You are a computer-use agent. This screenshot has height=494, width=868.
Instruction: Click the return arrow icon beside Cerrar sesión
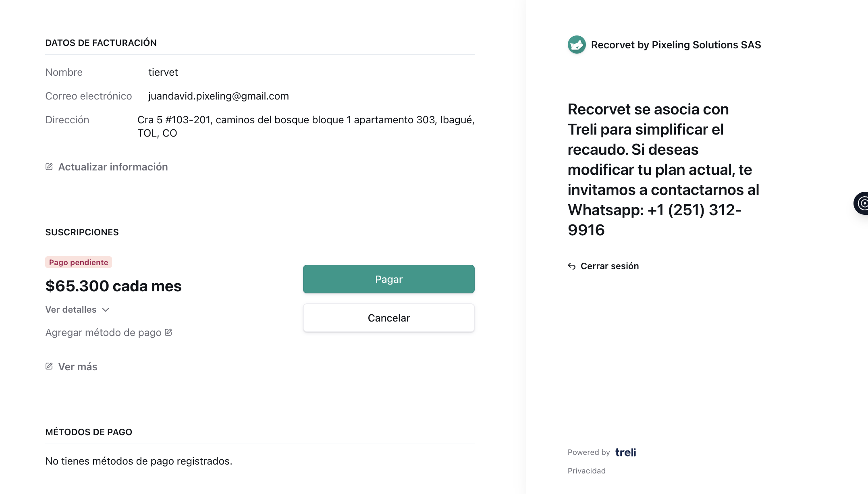(x=571, y=266)
